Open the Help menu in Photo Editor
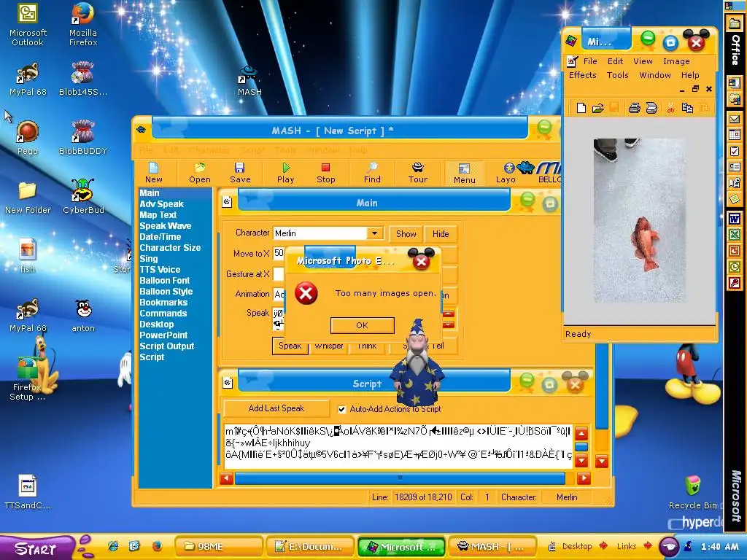Image resolution: width=747 pixels, height=560 pixels. 690,75
